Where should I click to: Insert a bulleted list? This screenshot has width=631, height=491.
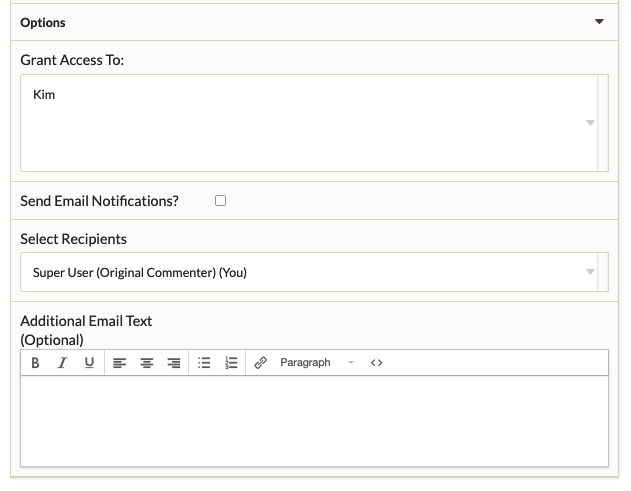coord(204,363)
